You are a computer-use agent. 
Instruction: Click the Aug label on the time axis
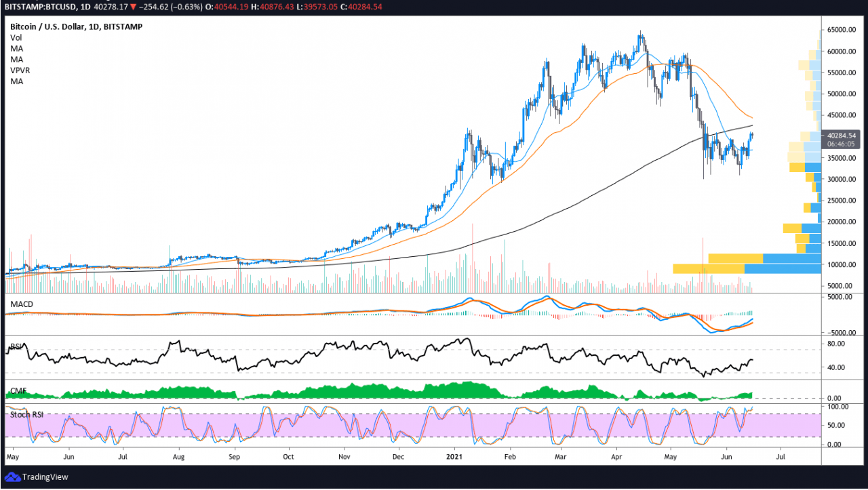point(180,458)
